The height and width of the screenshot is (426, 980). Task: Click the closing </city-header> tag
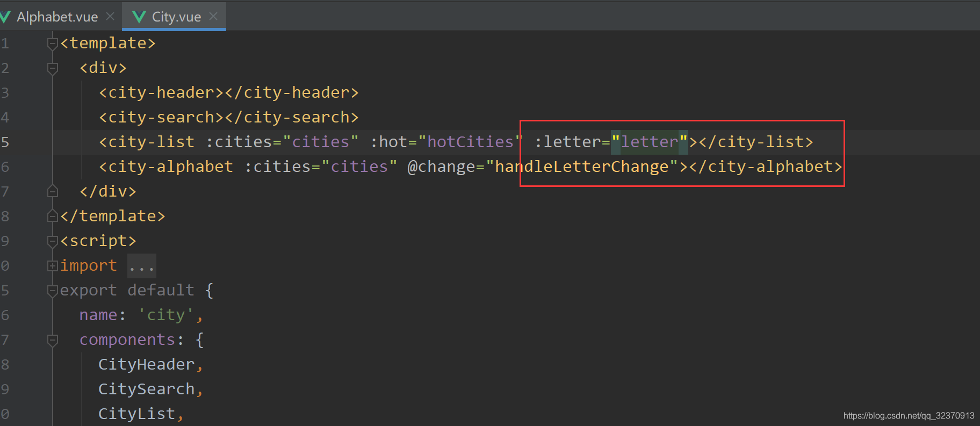(x=292, y=92)
